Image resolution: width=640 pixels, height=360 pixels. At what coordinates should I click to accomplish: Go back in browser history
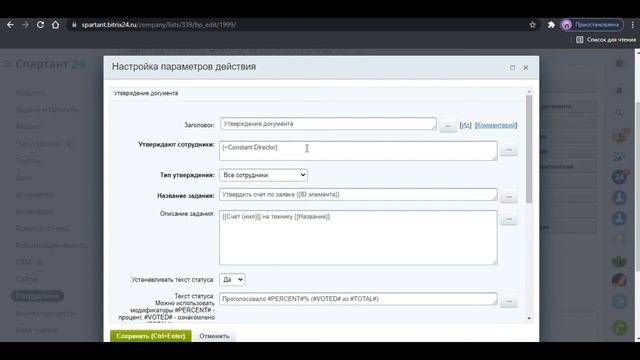[x=10, y=25]
